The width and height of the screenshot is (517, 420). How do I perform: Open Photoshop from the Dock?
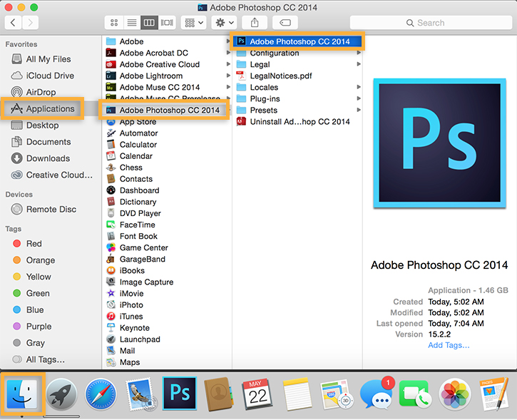[x=179, y=393]
